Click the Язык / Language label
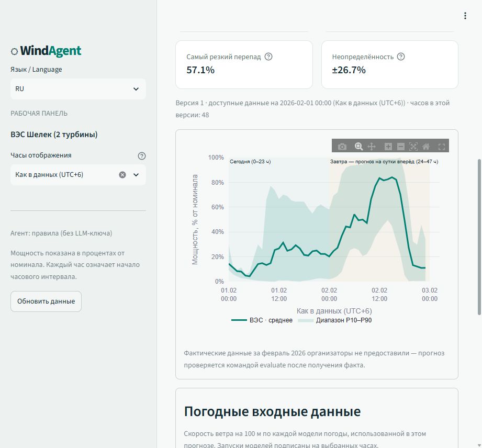The width and height of the screenshot is (482, 448). (x=36, y=69)
